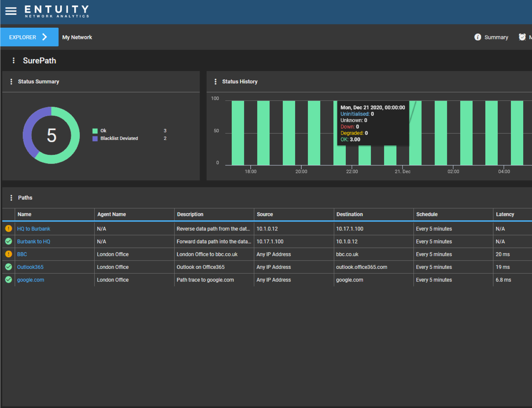Click the green OK status icon for Outlook365
532x408 pixels.
[x=8, y=267]
